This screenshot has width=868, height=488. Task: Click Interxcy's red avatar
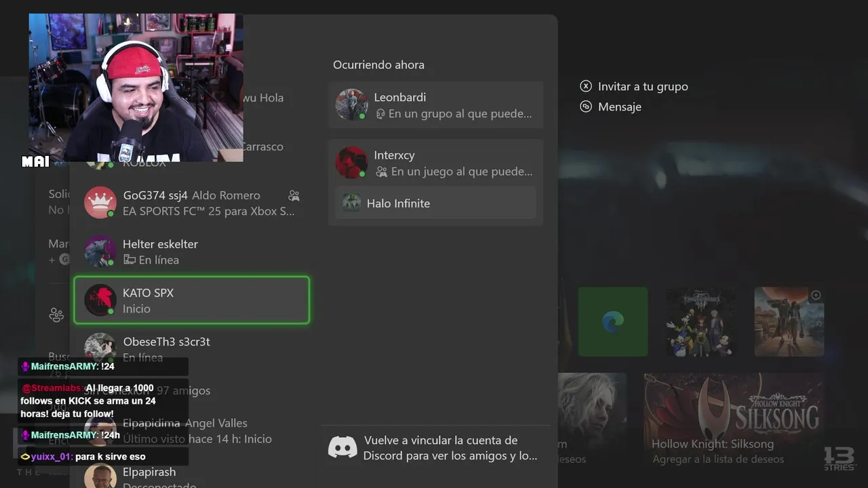click(351, 163)
